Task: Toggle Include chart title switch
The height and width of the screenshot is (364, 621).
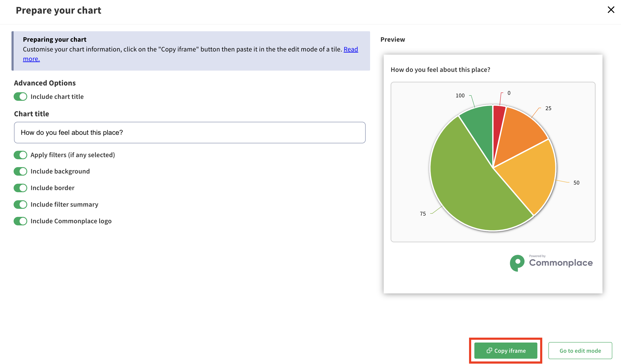Action: (x=20, y=97)
